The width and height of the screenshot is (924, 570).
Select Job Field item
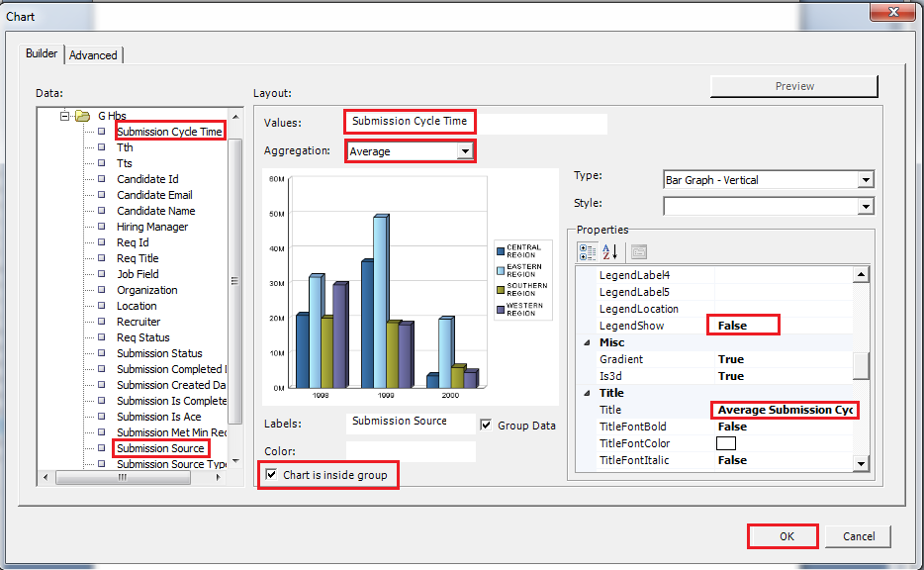(x=138, y=274)
